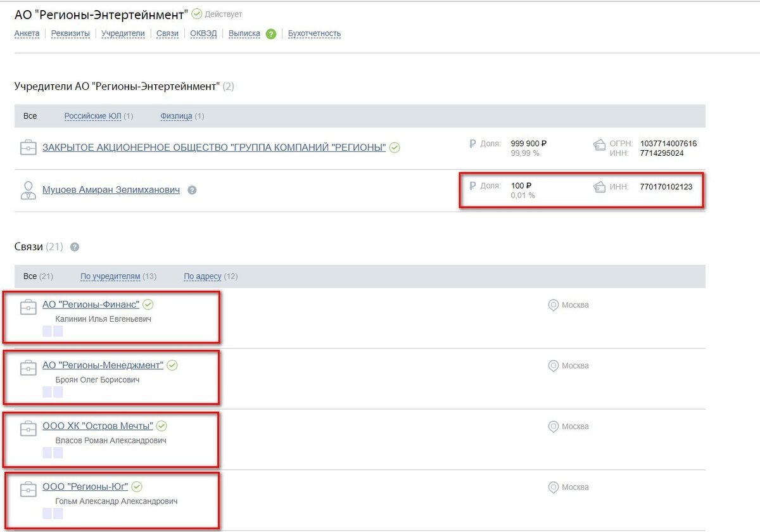Click the briefcase icon of АО Регионы-Менеджмент
Viewport: 760px width, 532px height.
28,367
